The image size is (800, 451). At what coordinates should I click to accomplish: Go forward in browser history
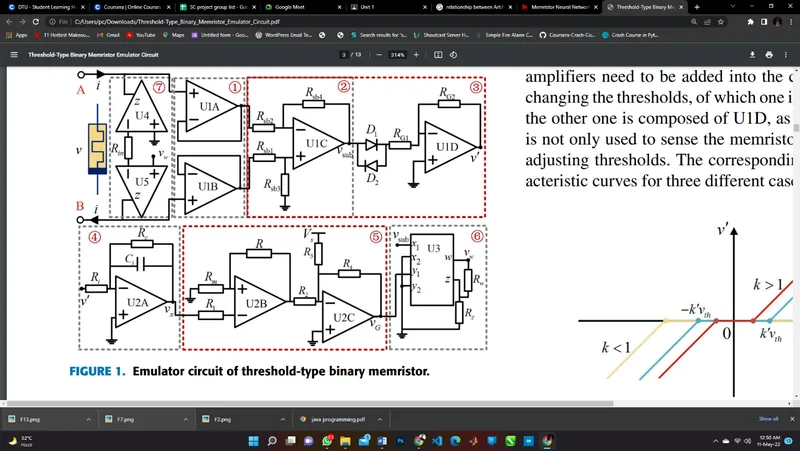tap(22, 22)
